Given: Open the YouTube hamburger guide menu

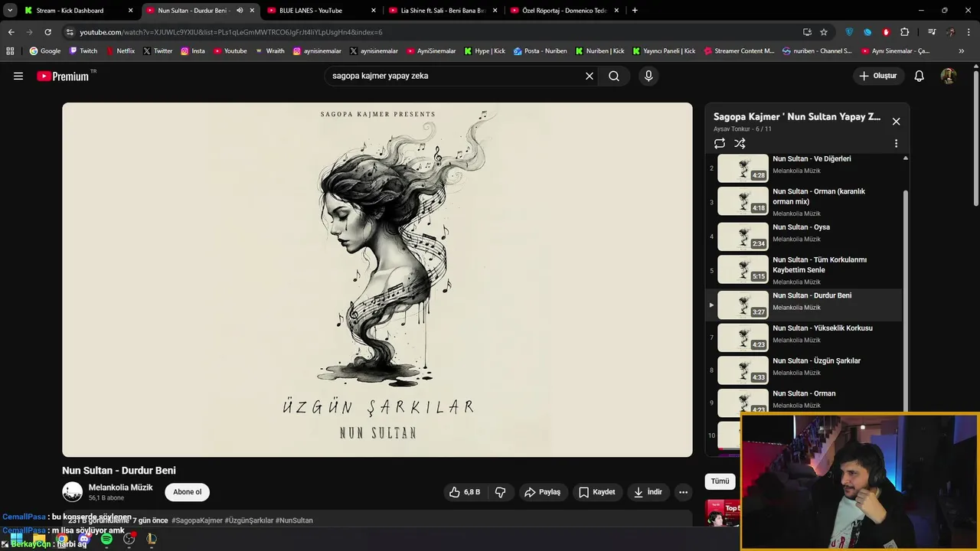Looking at the screenshot, I should coord(18,76).
